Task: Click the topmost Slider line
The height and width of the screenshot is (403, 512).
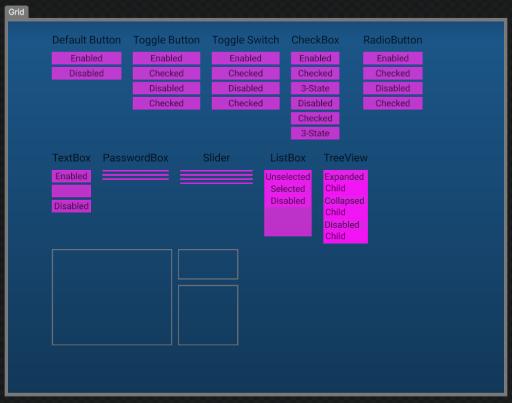Action: tap(216, 171)
